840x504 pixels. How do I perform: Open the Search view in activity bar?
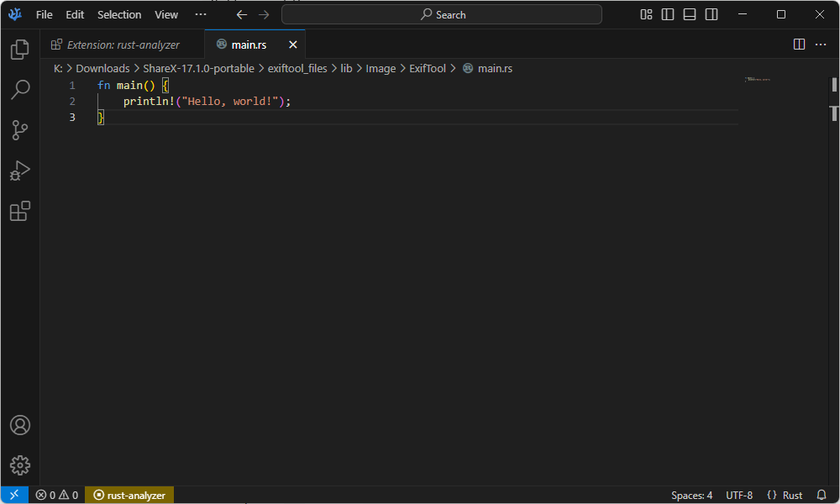tap(20, 89)
